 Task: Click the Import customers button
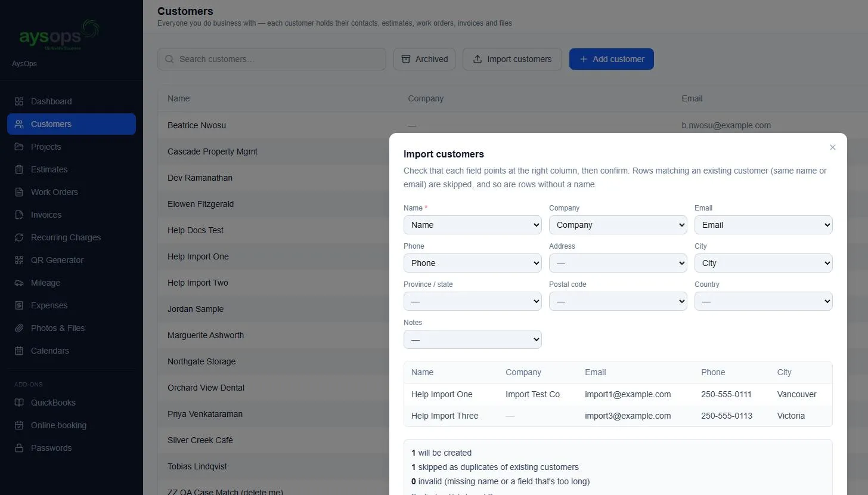512,59
